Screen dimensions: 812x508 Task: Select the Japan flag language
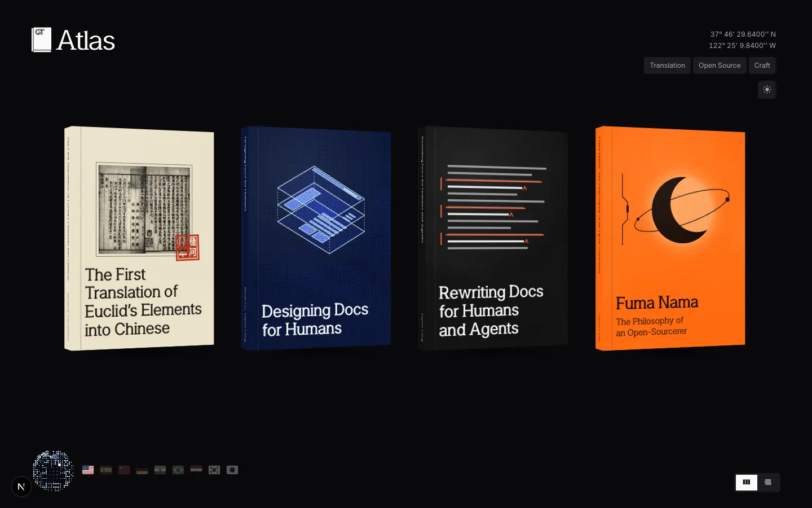click(232, 470)
